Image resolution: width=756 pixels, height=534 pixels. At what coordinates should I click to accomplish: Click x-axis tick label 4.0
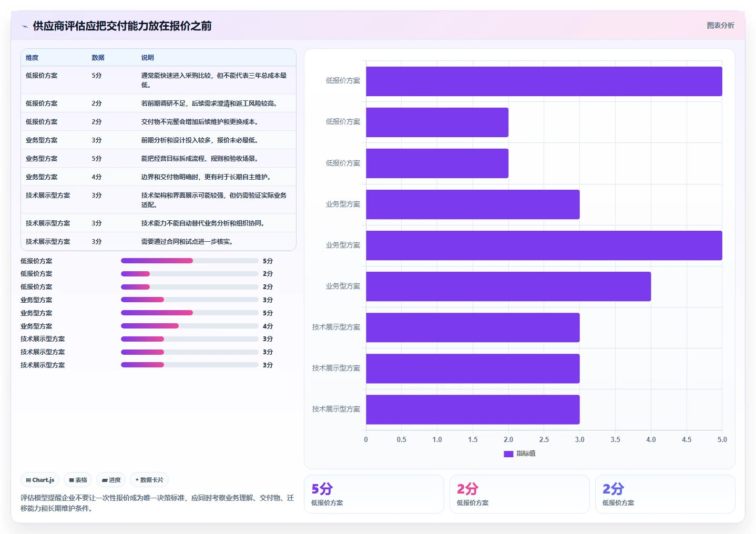(651, 439)
